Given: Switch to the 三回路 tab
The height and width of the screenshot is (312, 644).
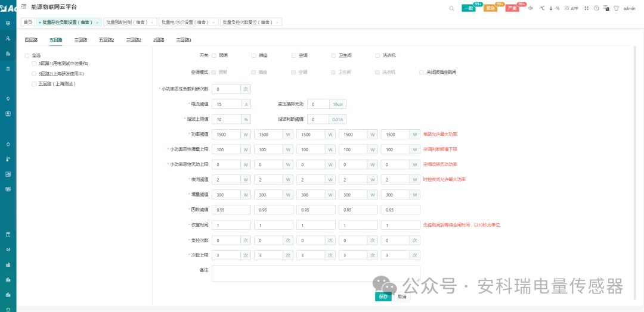Looking at the screenshot, I should (80, 40).
